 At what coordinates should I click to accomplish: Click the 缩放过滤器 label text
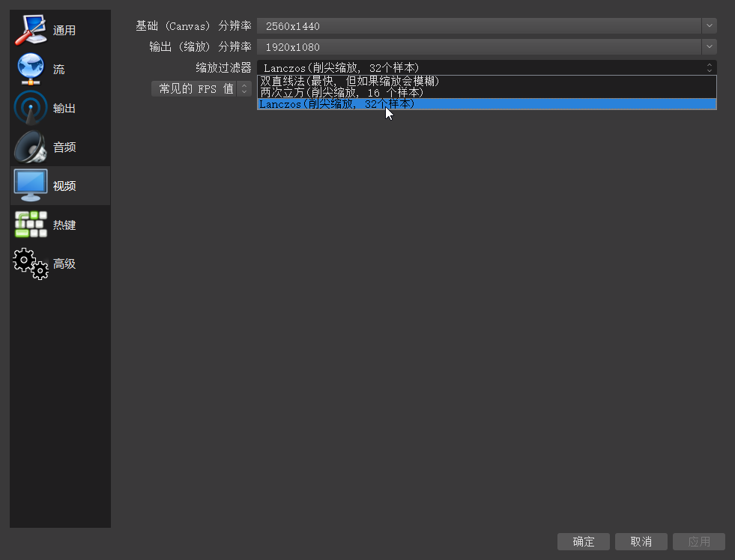[223, 68]
